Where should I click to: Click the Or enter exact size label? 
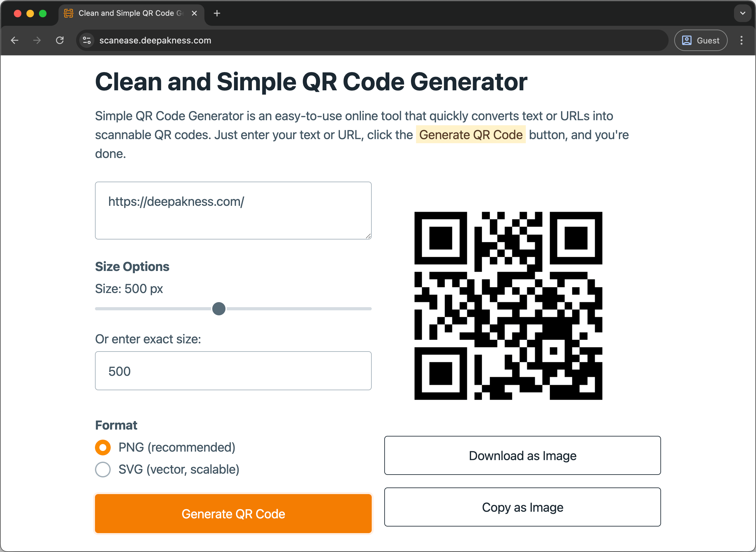[x=148, y=339]
